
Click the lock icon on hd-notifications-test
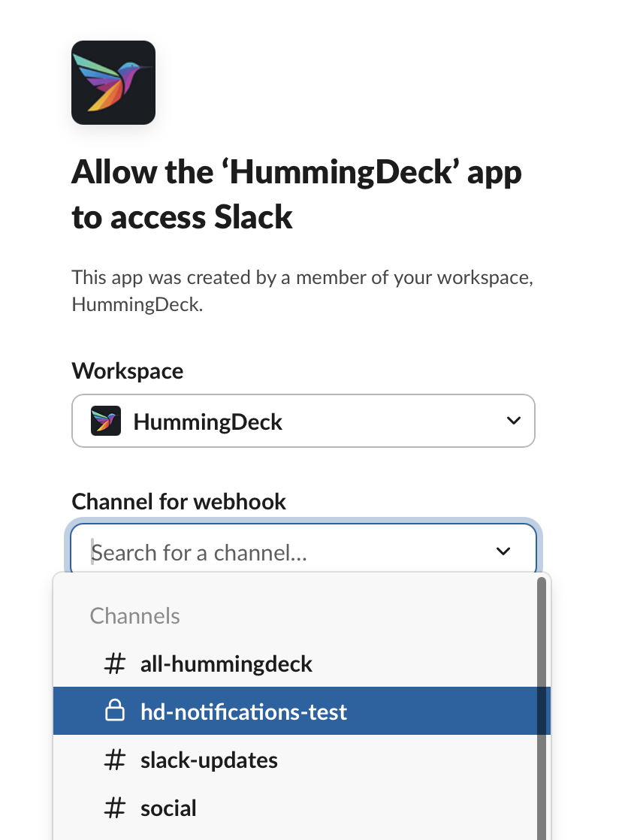(x=115, y=710)
